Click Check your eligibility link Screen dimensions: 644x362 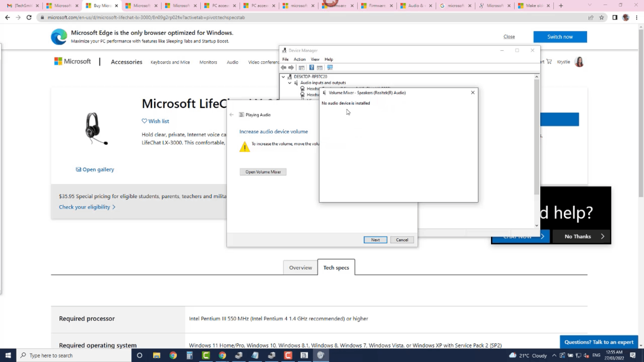pyautogui.click(x=87, y=207)
